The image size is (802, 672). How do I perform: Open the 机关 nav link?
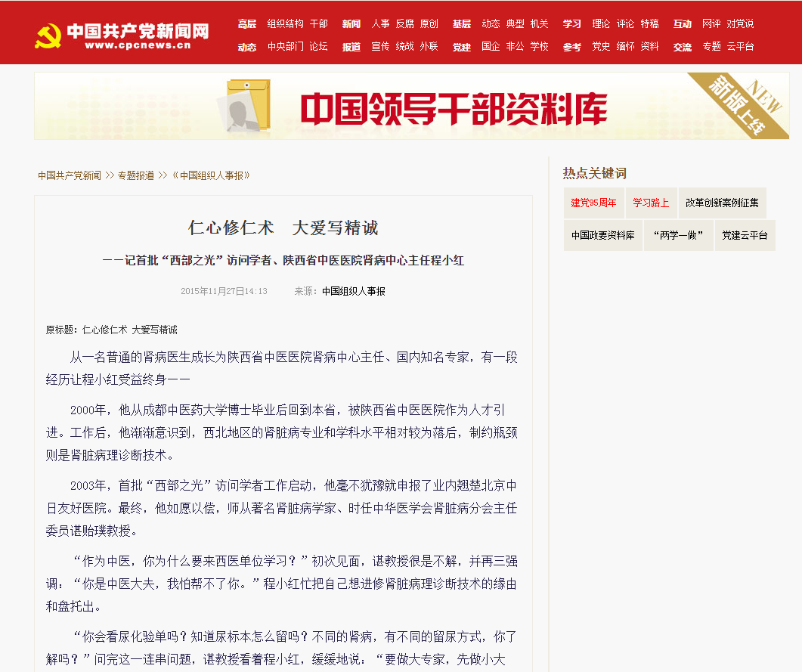pyautogui.click(x=540, y=23)
